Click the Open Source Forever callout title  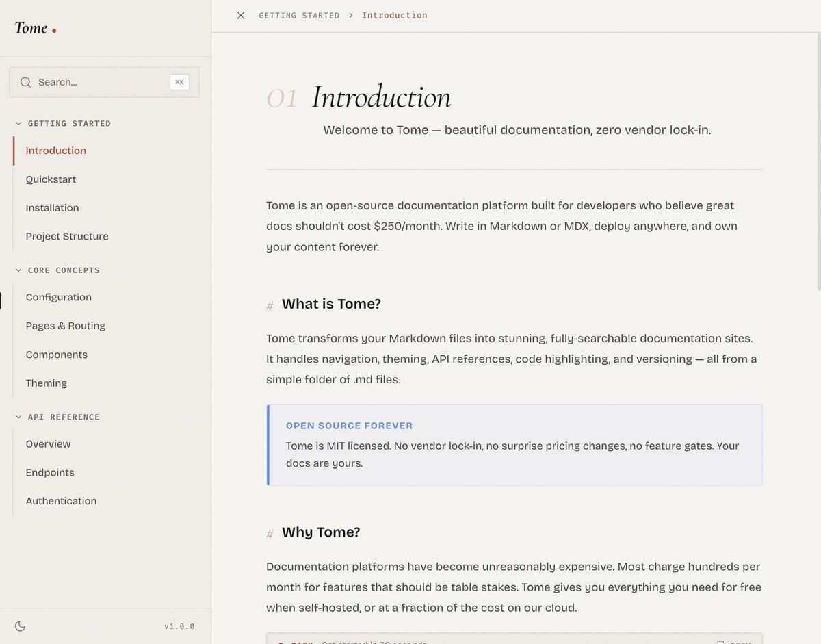[x=350, y=426]
